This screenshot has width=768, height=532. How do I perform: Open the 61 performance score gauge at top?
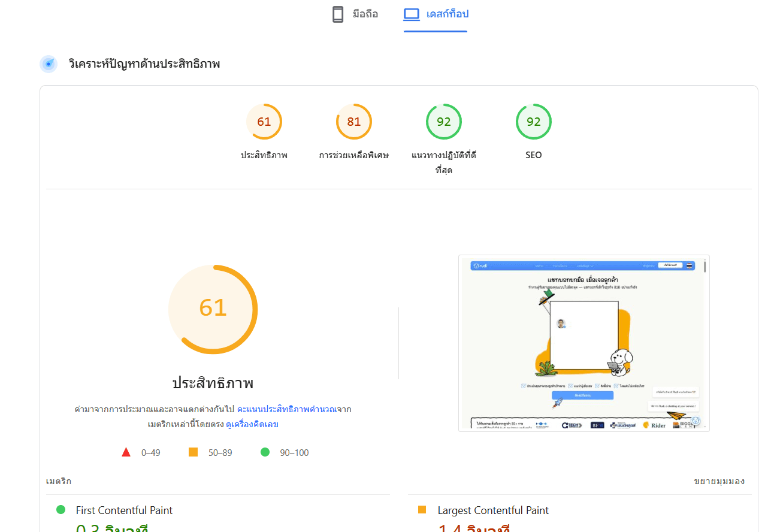pos(264,122)
